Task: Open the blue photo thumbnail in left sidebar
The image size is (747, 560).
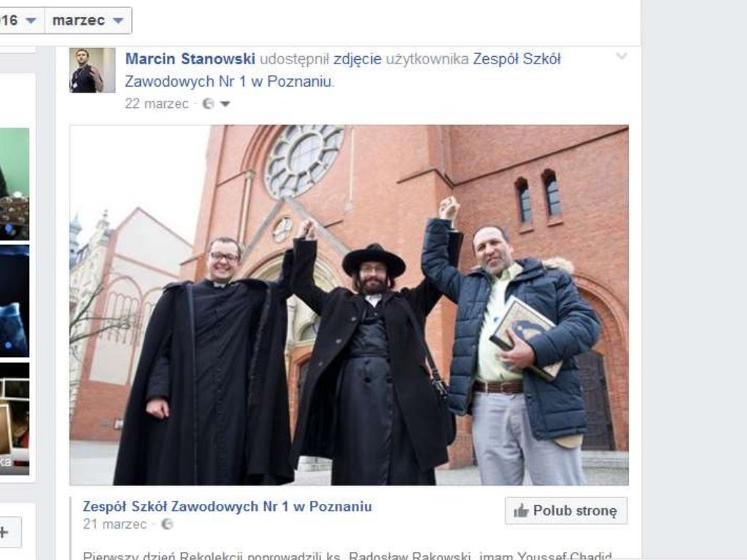Action: click(15, 301)
